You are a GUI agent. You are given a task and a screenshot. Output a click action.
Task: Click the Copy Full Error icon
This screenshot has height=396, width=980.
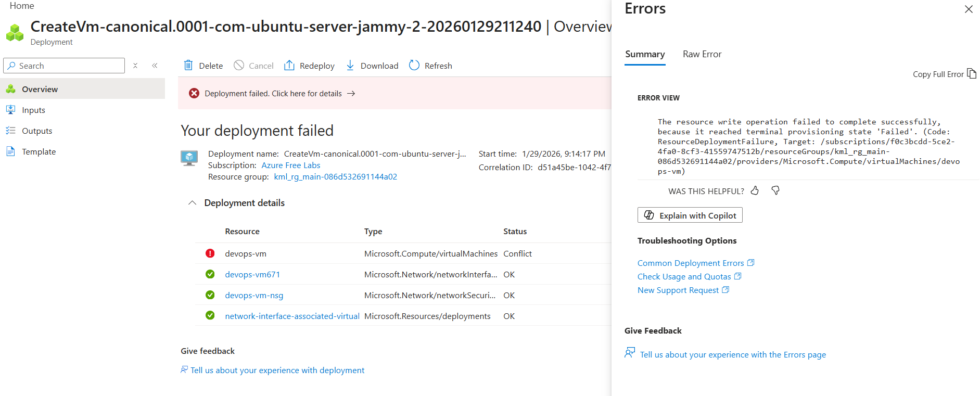[971, 74]
